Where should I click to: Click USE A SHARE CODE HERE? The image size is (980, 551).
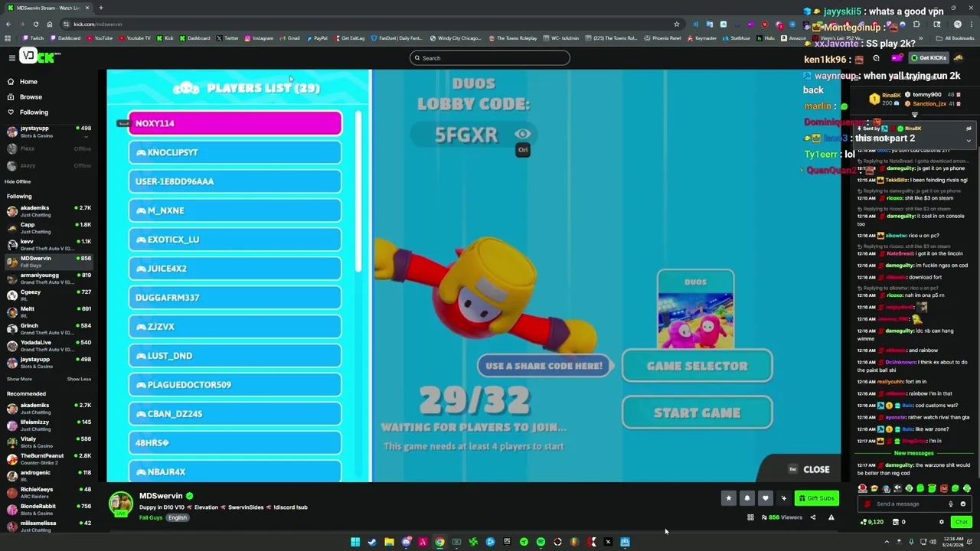544,366
